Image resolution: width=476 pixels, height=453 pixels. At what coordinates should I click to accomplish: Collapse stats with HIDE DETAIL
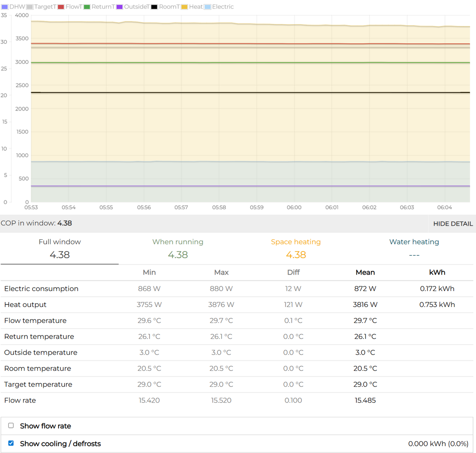click(452, 224)
